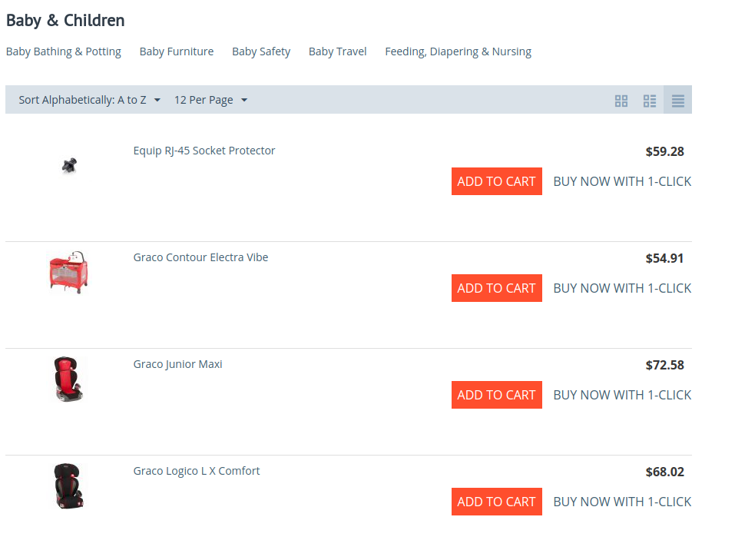The width and height of the screenshot is (735, 560).
Task: Expand the 12 Per Page dropdown
Action: 210,100
